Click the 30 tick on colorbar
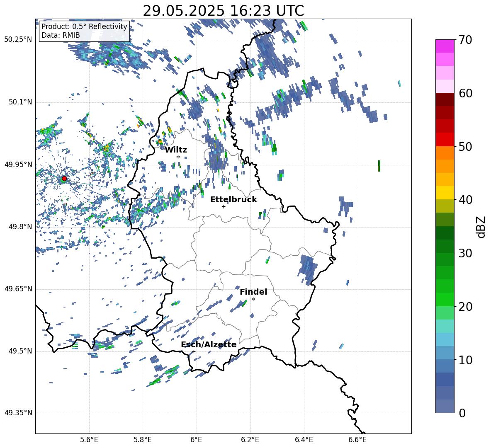 tap(465, 253)
